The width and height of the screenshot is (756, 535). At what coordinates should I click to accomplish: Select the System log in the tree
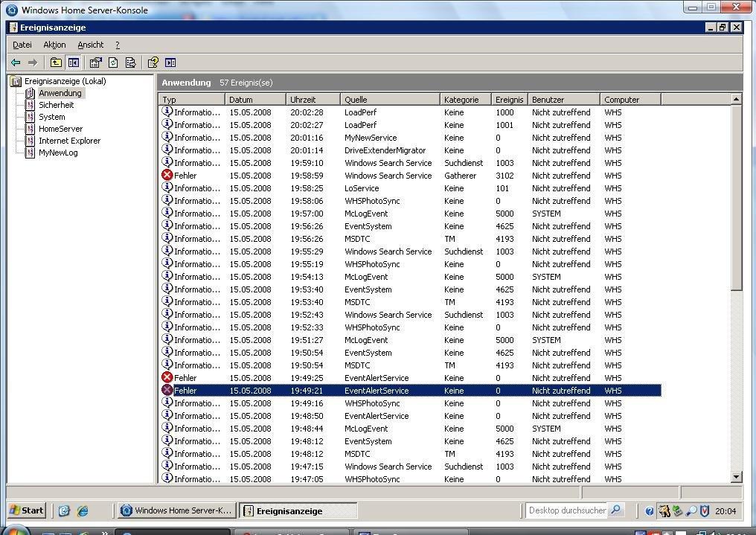click(52, 117)
